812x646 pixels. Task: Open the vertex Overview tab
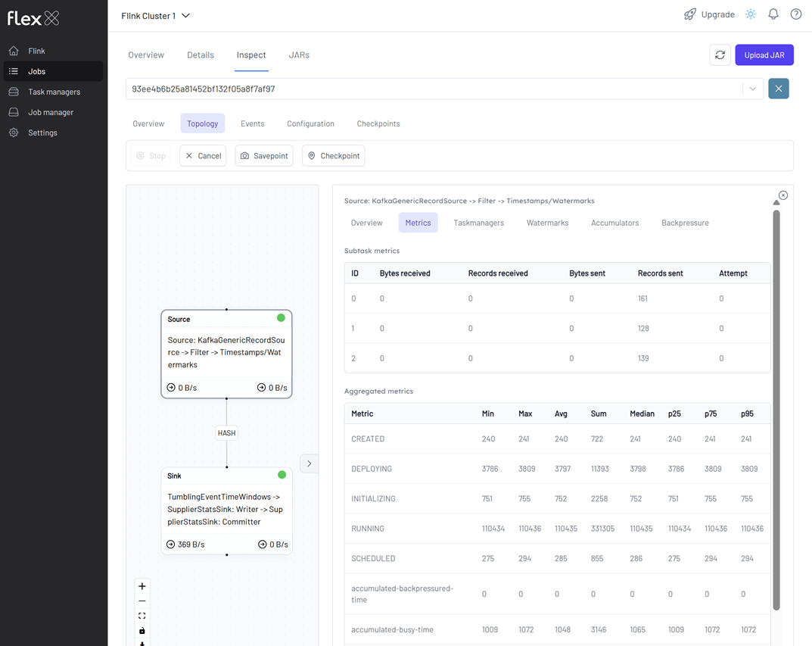pos(366,223)
